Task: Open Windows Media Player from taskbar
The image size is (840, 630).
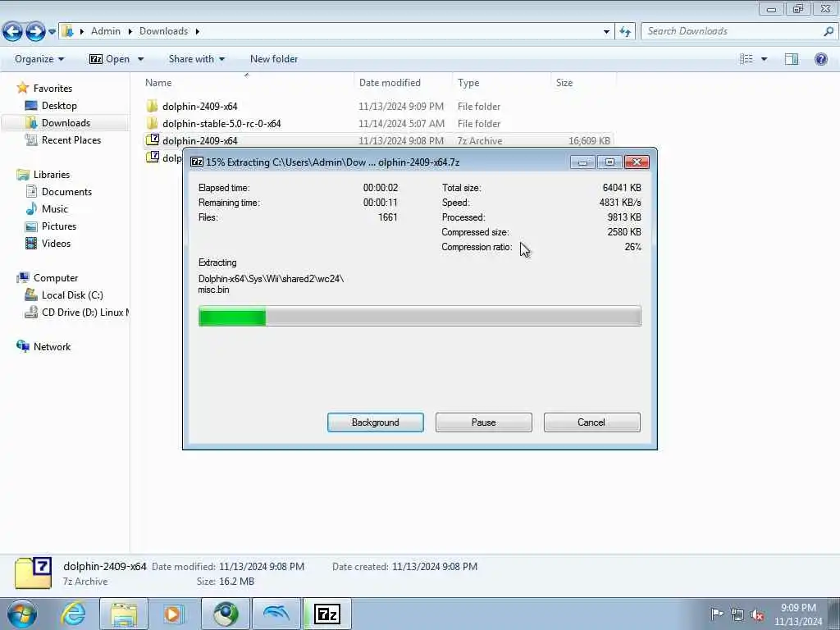Action: point(173,614)
